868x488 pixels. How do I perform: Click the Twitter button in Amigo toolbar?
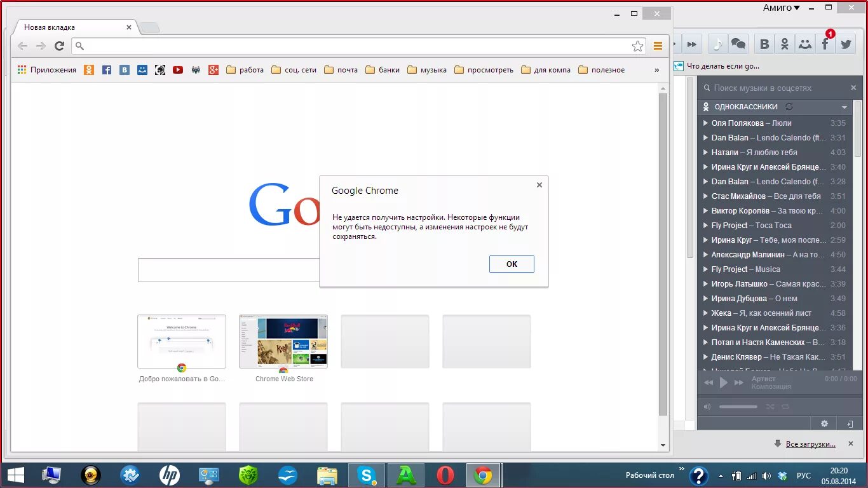coord(846,44)
